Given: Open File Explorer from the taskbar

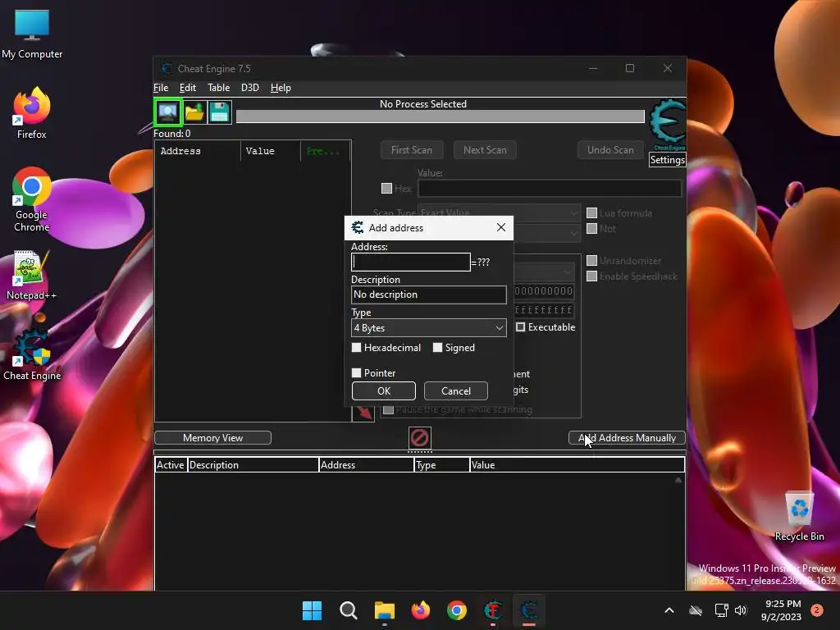Looking at the screenshot, I should (384, 610).
